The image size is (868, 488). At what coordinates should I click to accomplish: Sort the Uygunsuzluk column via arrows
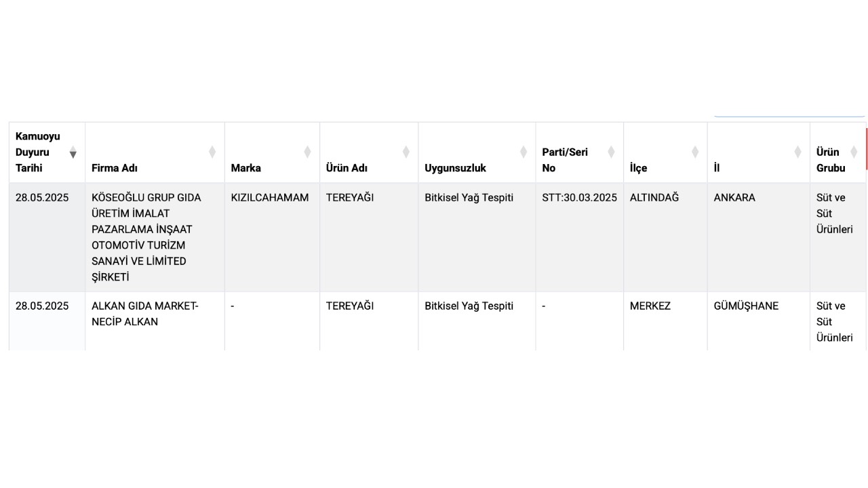[524, 152]
